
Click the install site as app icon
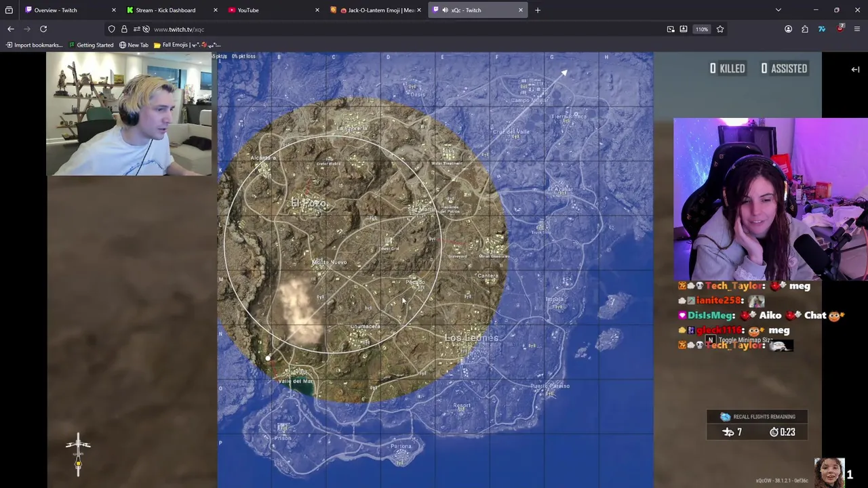click(x=684, y=29)
